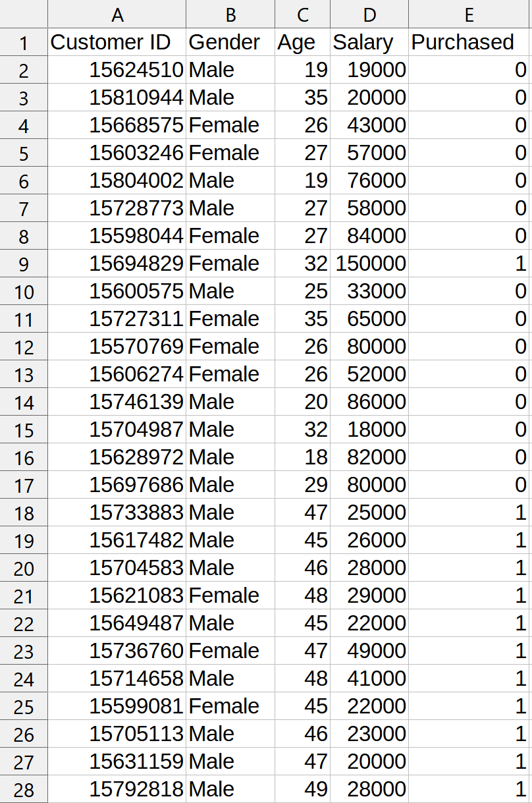The image size is (532, 803).
Task: Select the salary cell showing 18000
Action: pyautogui.click(x=369, y=429)
